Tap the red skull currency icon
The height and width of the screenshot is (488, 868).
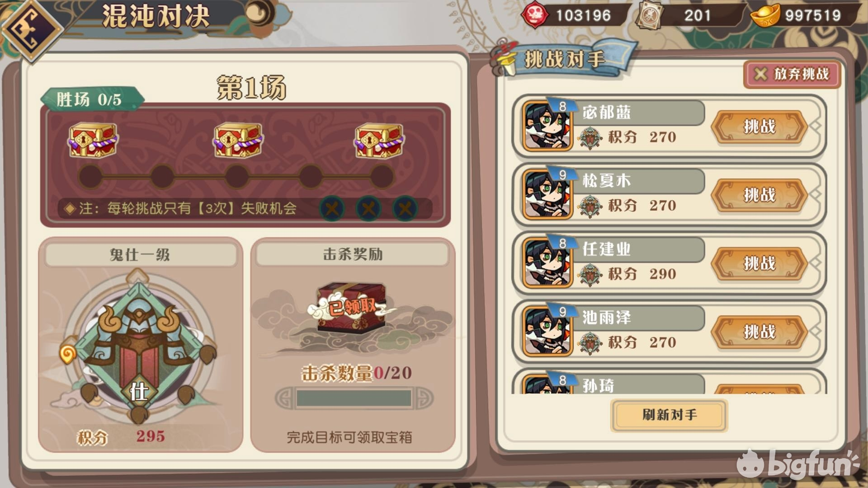click(535, 15)
